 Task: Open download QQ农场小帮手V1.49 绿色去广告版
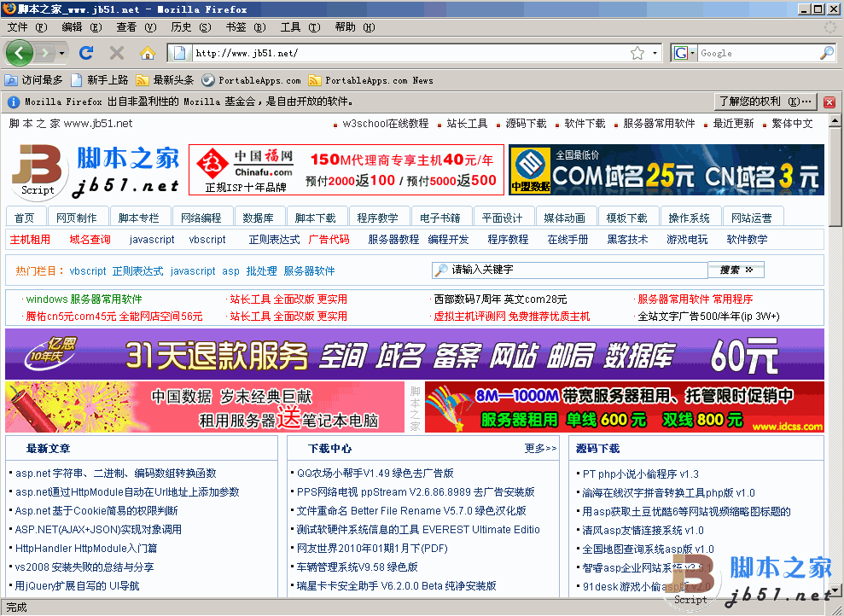(375, 473)
